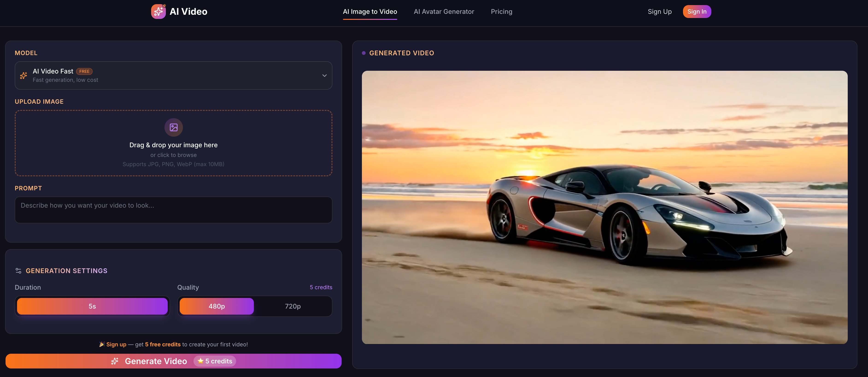
Task: Select the AI Image to Video tab
Action: point(370,11)
